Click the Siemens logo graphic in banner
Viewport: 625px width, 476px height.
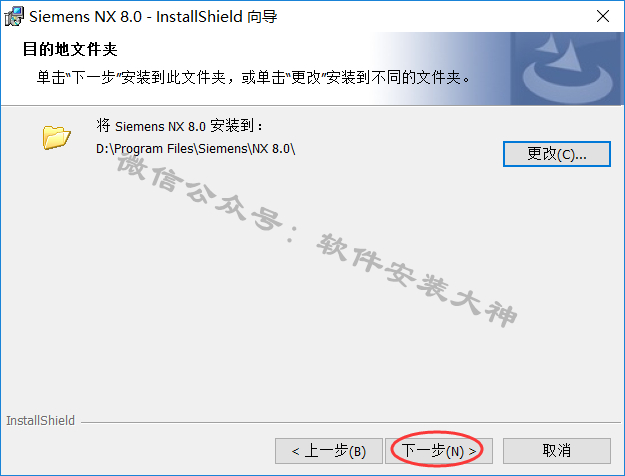567,69
